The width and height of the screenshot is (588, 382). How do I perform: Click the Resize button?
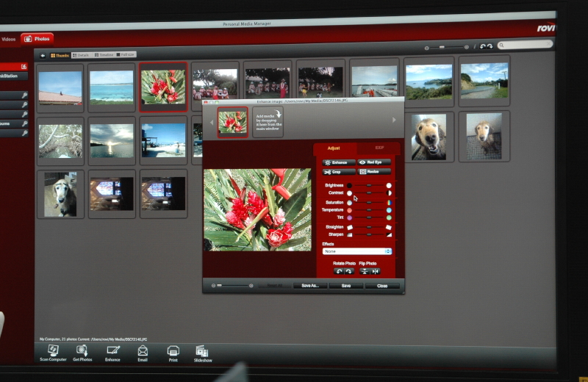[x=374, y=172]
